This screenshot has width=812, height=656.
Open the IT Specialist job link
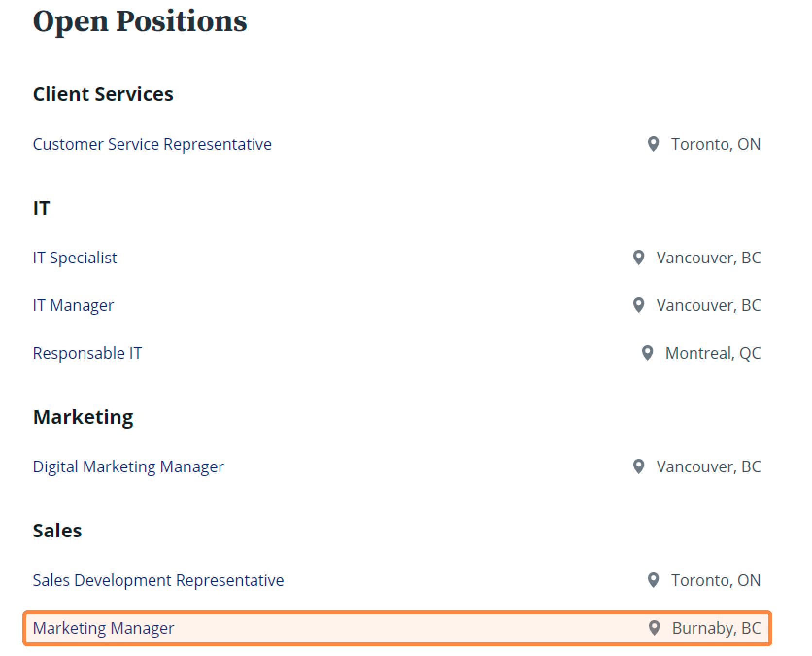pos(75,258)
